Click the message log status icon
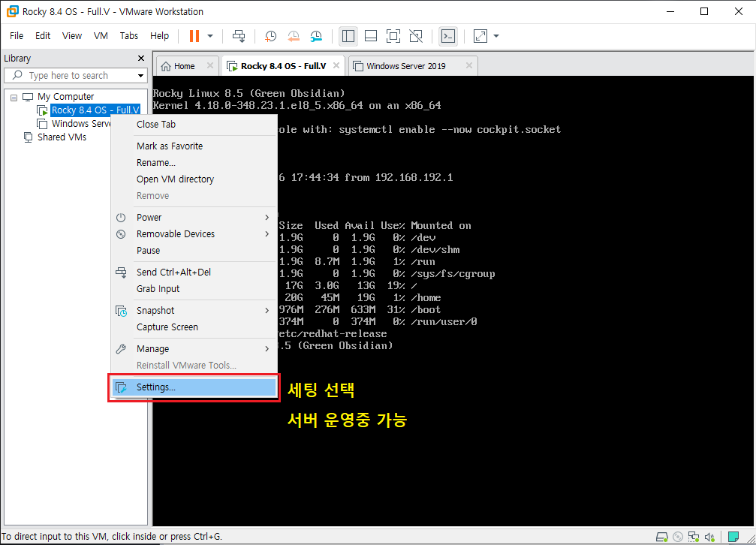 coord(733,537)
